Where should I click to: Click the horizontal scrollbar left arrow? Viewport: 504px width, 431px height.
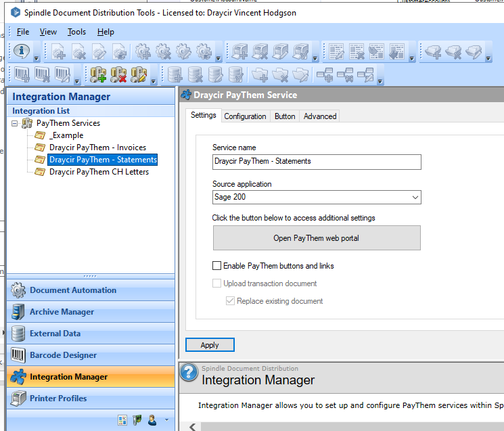[193, 427]
